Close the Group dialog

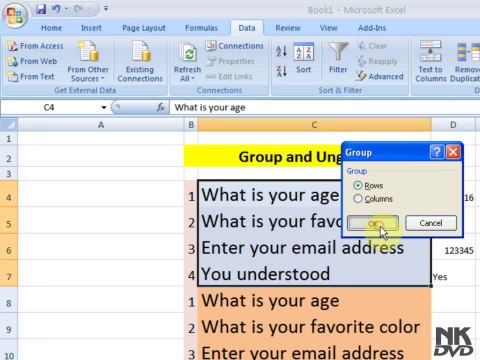pos(453,152)
